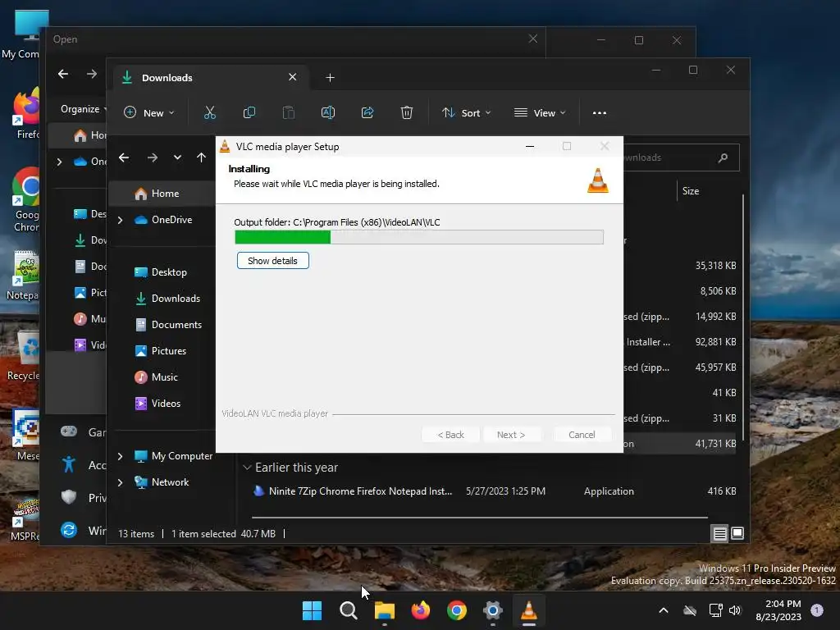Select Home in navigation pane
The image size is (840, 630).
[x=162, y=194]
